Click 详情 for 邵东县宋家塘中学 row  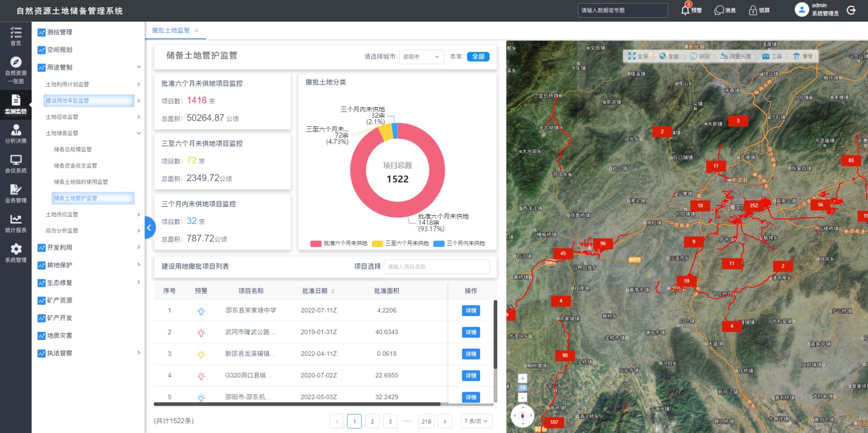(x=471, y=311)
